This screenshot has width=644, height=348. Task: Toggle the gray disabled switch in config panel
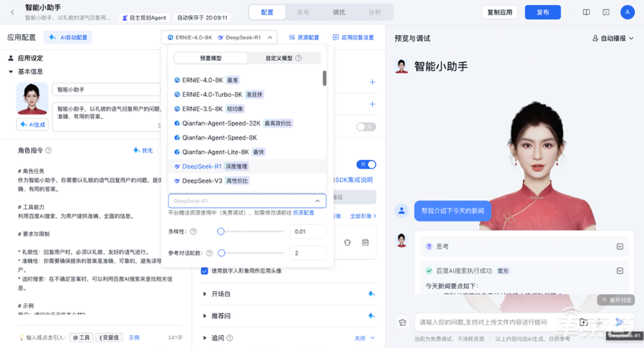[366, 127]
